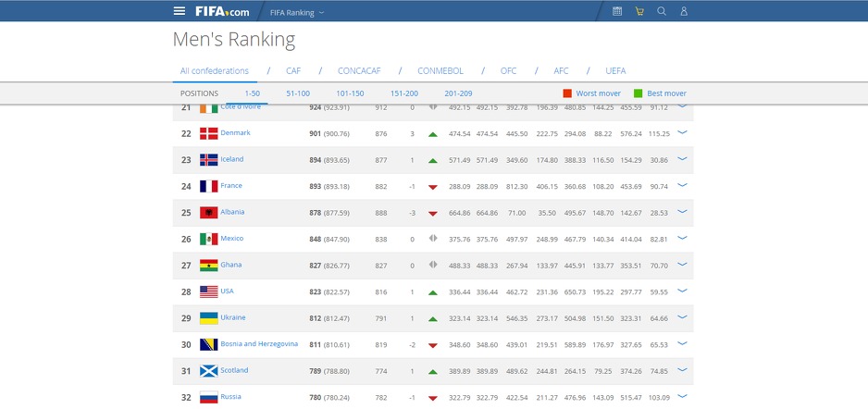Click the Ukraine flag icon

coord(209,318)
